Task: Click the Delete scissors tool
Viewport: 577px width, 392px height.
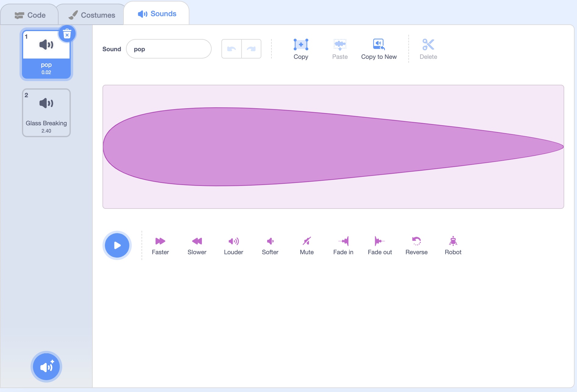Action: (x=428, y=49)
